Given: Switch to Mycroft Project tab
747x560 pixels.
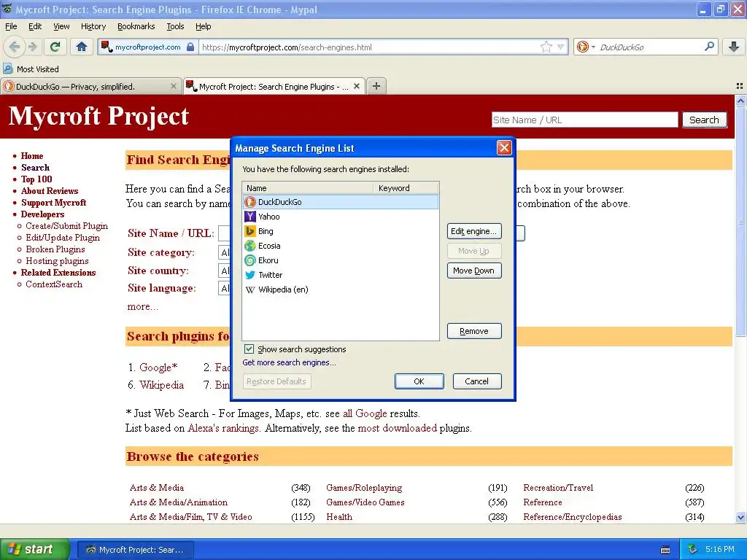Looking at the screenshot, I should click(x=274, y=86).
